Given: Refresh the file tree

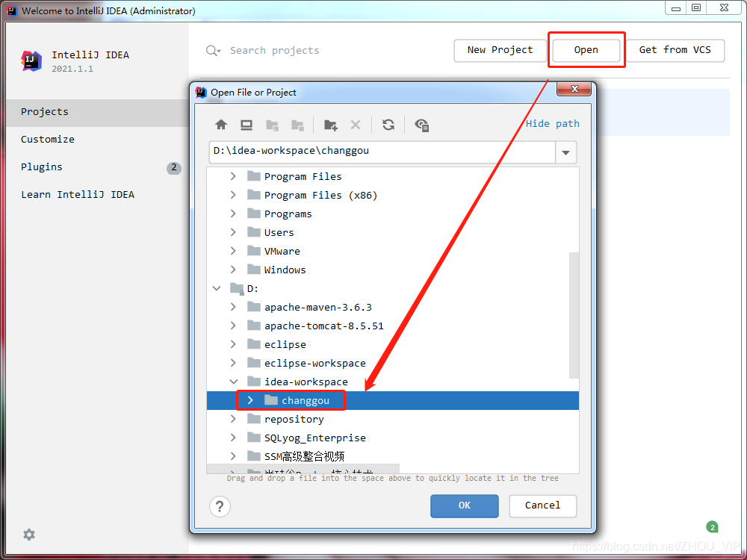Looking at the screenshot, I should [x=388, y=125].
